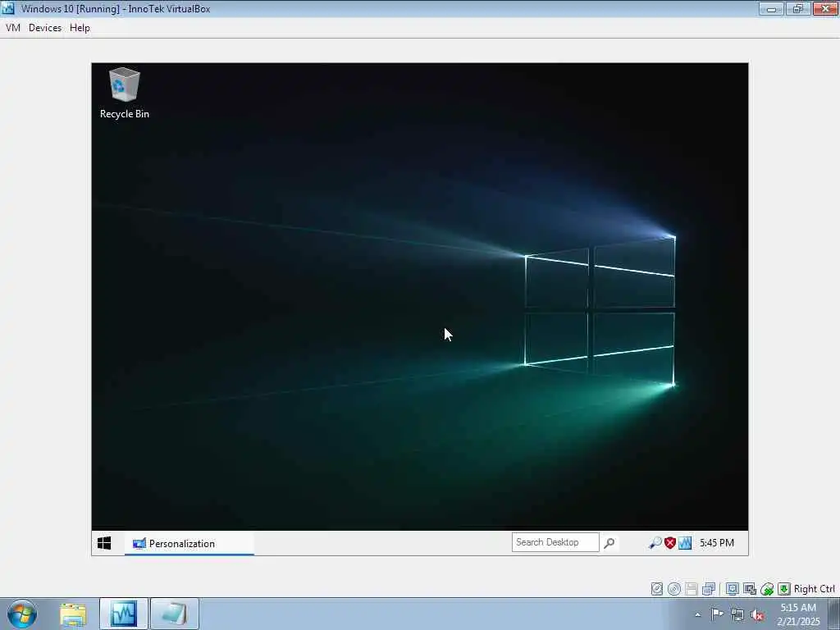Click the VirtualBox title bar icon
Viewport: 840px width, 630px height.
click(8, 8)
